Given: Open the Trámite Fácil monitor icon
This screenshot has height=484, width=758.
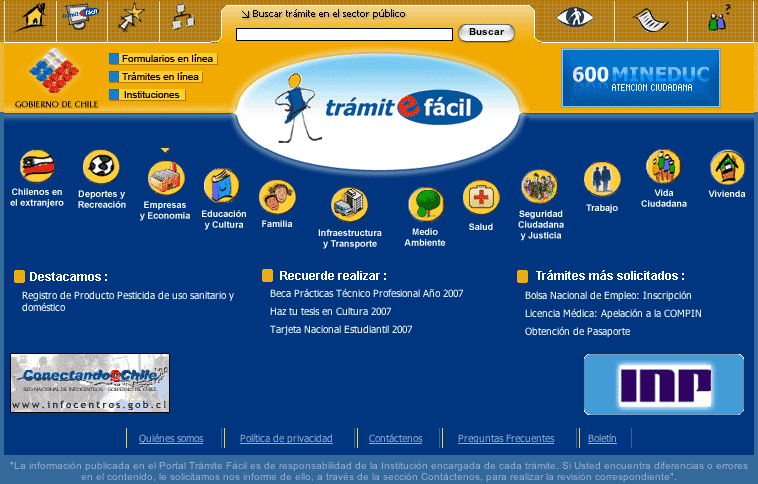Looking at the screenshot, I should pyautogui.click(x=80, y=18).
